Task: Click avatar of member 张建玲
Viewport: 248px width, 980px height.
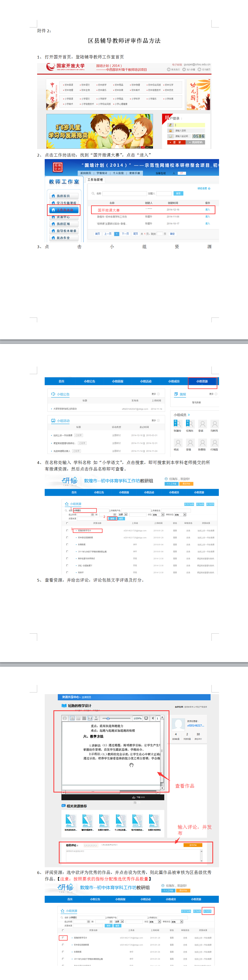Action: (x=178, y=424)
